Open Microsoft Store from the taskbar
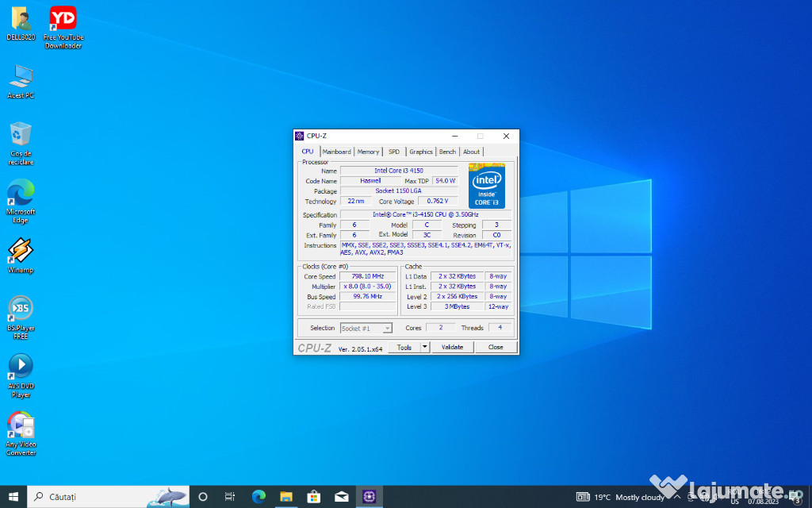812x508 pixels. click(x=313, y=497)
